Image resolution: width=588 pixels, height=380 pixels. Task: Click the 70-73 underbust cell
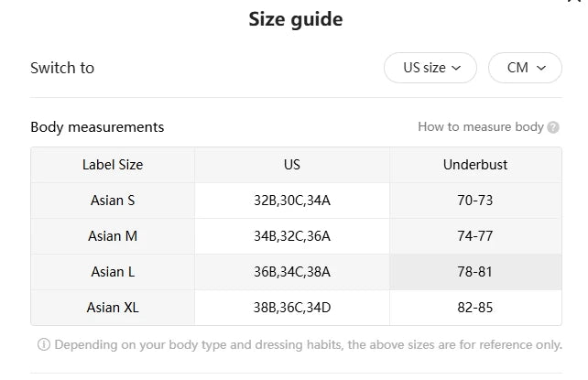point(475,201)
